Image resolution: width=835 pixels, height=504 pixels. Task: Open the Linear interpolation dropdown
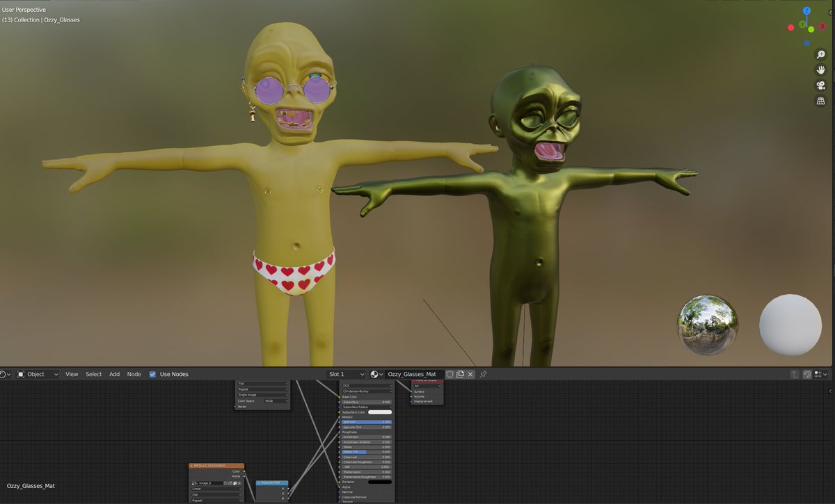click(216, 489)
